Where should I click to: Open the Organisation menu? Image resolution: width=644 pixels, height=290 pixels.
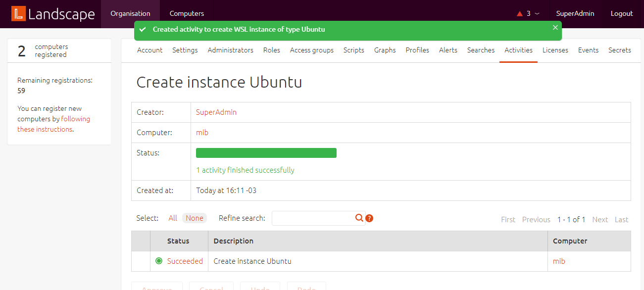130,14
